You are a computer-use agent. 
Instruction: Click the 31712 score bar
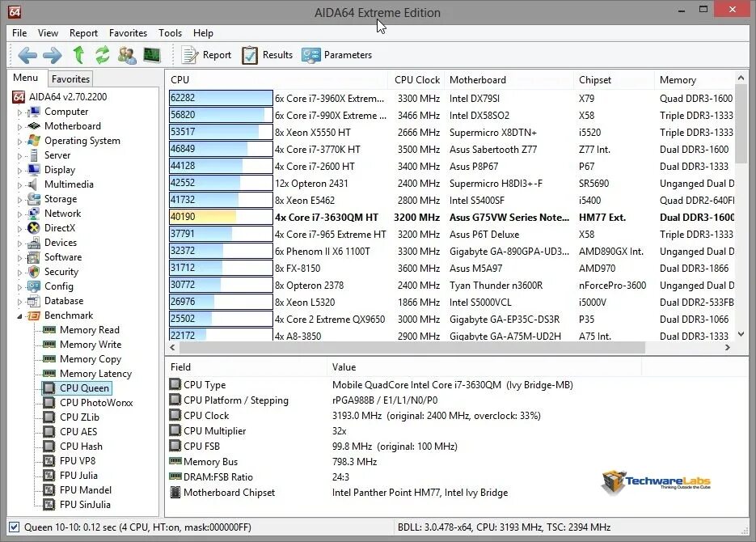221,268
